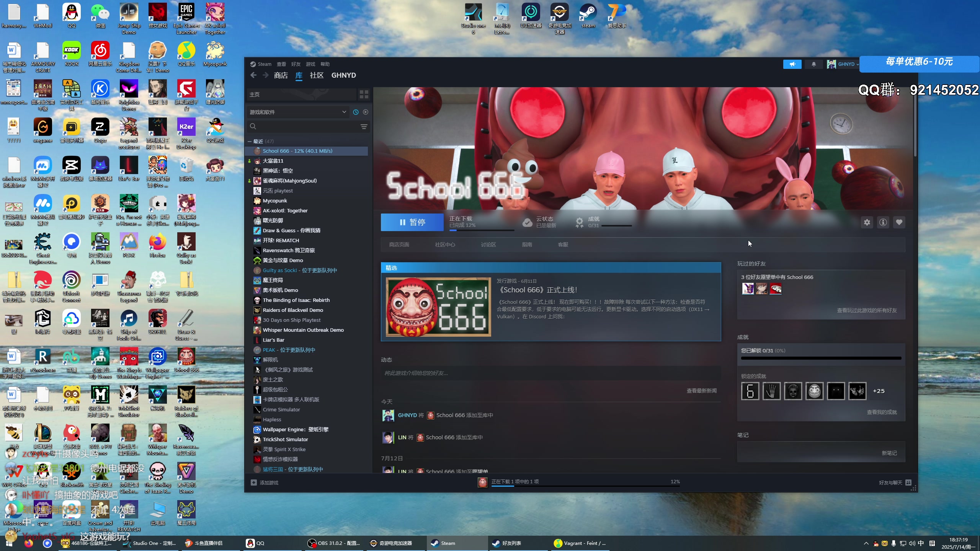980x551 pixels.
Task: Switch to OBS 31.0.2 in taskbar
Action: click(334, 543)
